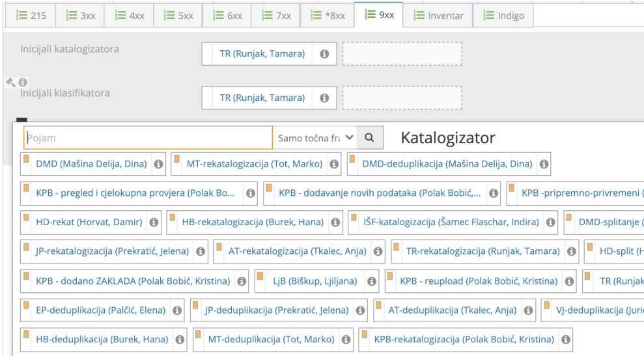This screenshot has width=644, height=356.
Task: Open info for JP-rekatalogizacija (Prekratić, Jelena)
Action: click(x=201, y=252)
